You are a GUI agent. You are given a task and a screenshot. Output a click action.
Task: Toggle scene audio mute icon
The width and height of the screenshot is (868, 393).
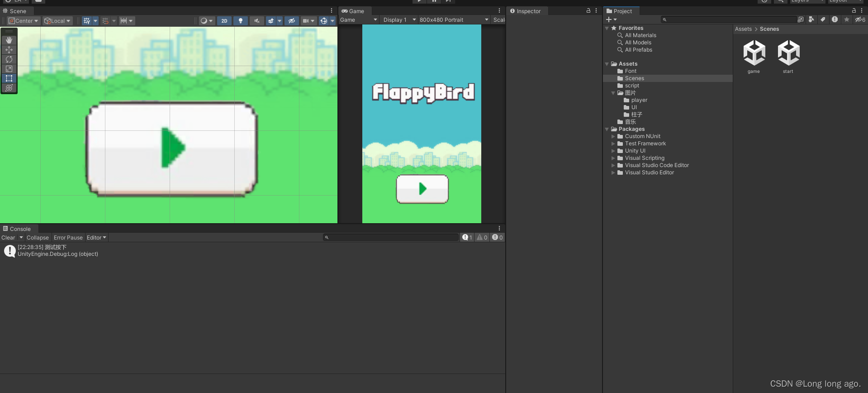(x=257, y=21)
